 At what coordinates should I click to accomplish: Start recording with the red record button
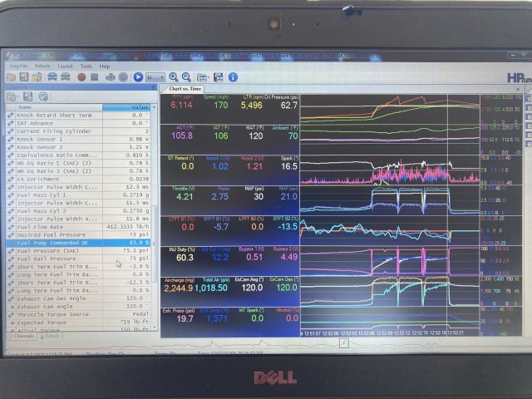coord(81,76)
